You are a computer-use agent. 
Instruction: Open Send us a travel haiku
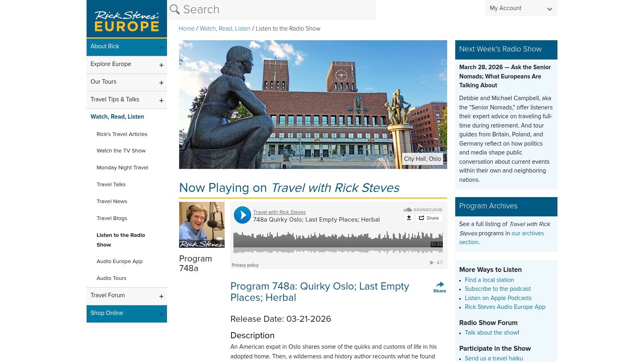coord(494,358)
